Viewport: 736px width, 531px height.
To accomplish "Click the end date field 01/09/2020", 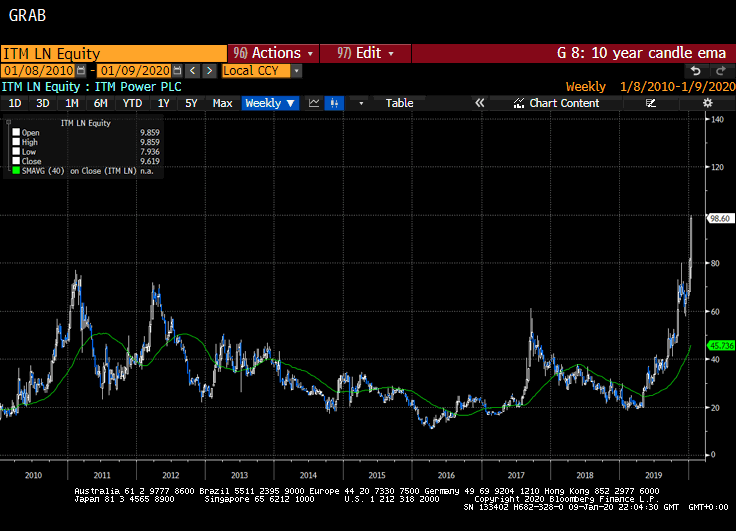I will coord(135,71).
